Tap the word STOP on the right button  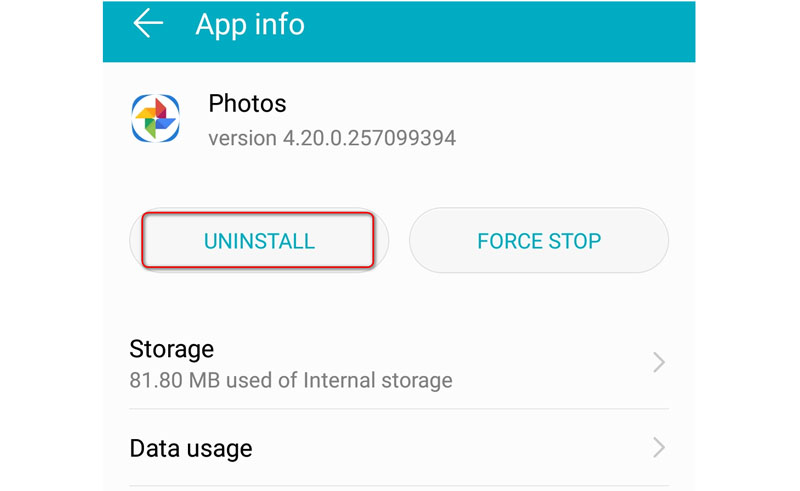(x=574, y=241)
